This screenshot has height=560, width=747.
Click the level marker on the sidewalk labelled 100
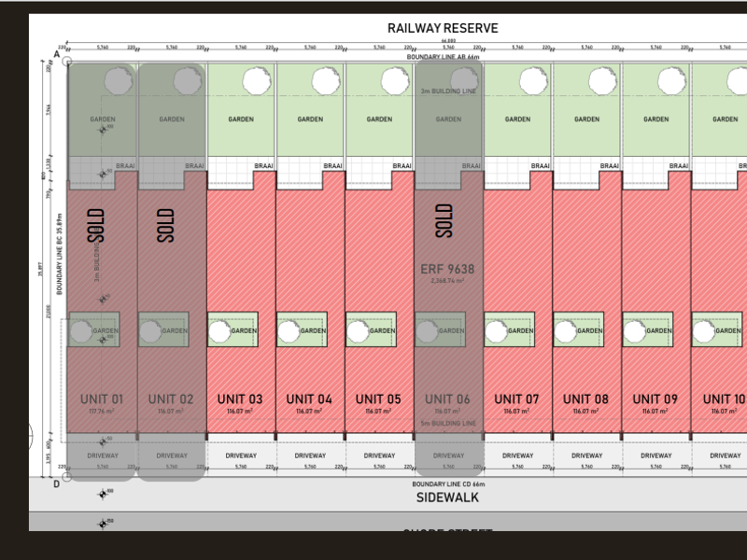(103, 492)
